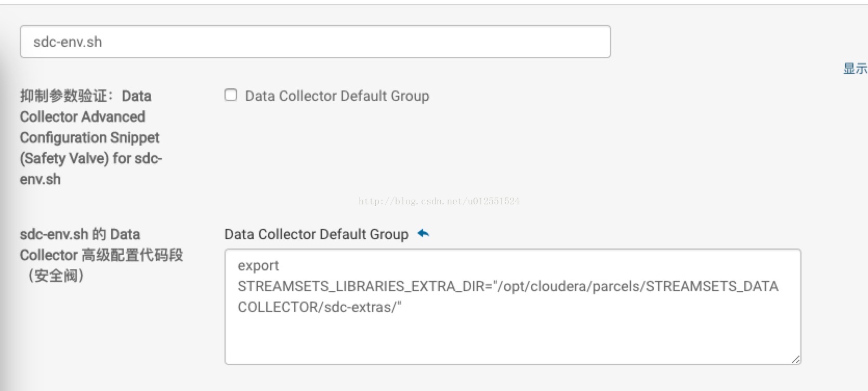Click the checkbox label Data Collector Default Group
This screenshot has height=391, width=868.
click(x=337, y=96)
